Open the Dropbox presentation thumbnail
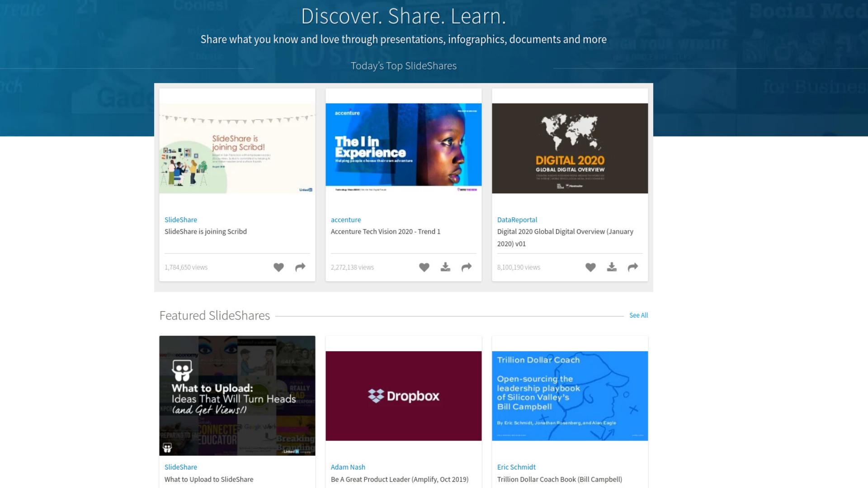 click(404, 396)
